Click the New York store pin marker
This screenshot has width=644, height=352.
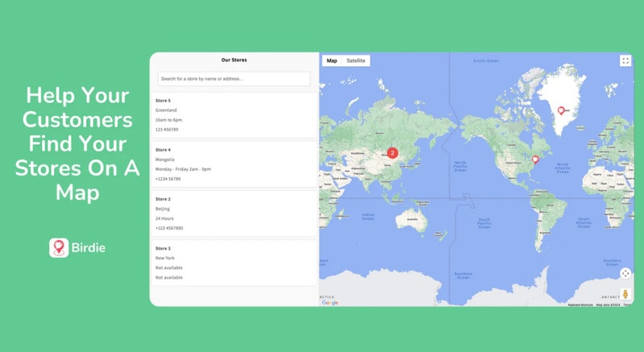point(534,159)
